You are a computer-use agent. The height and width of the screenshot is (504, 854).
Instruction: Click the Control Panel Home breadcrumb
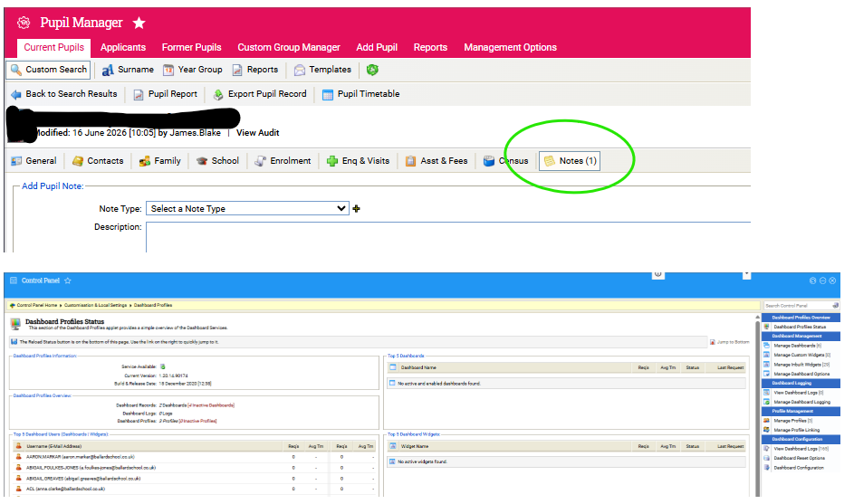coord(36,305)
